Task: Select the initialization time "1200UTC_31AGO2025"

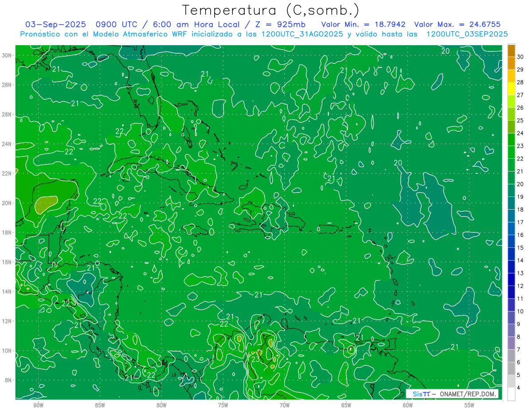Action: pyautogui.click(x=303, y=34)
